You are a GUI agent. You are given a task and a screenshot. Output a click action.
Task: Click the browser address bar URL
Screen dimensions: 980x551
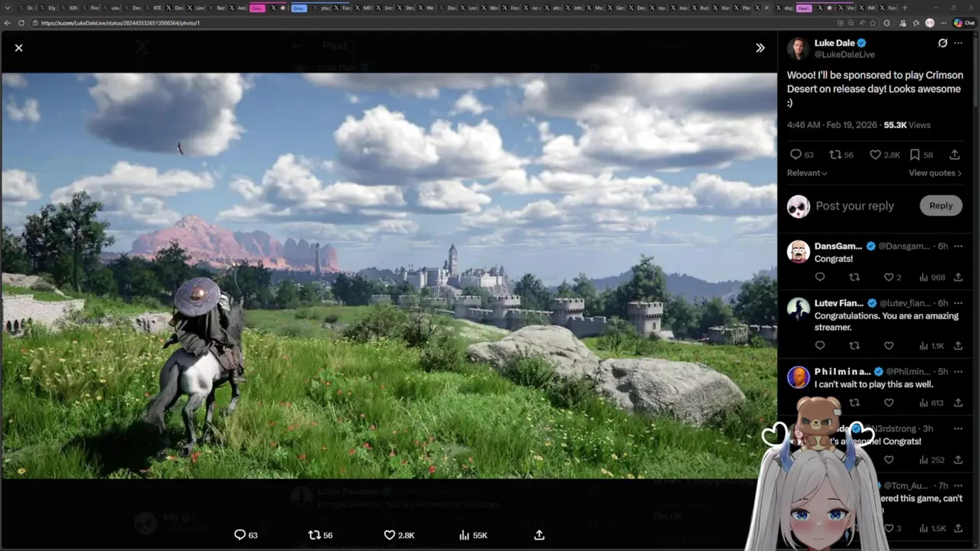point(119,23)
